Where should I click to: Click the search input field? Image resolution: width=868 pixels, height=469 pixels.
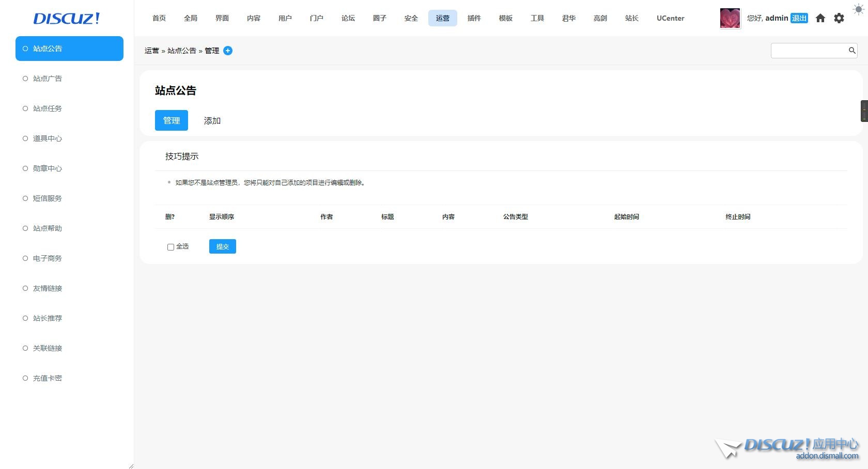click(809, 51)
